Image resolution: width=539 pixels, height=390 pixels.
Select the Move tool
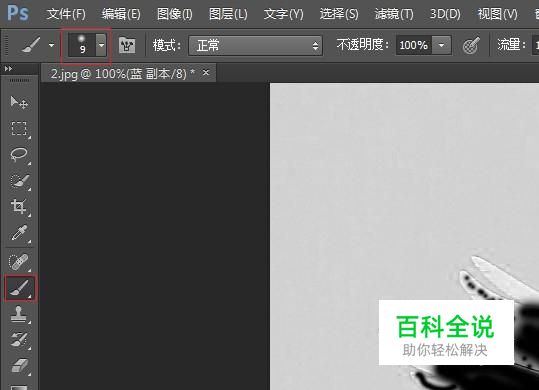tap(19, 102)
